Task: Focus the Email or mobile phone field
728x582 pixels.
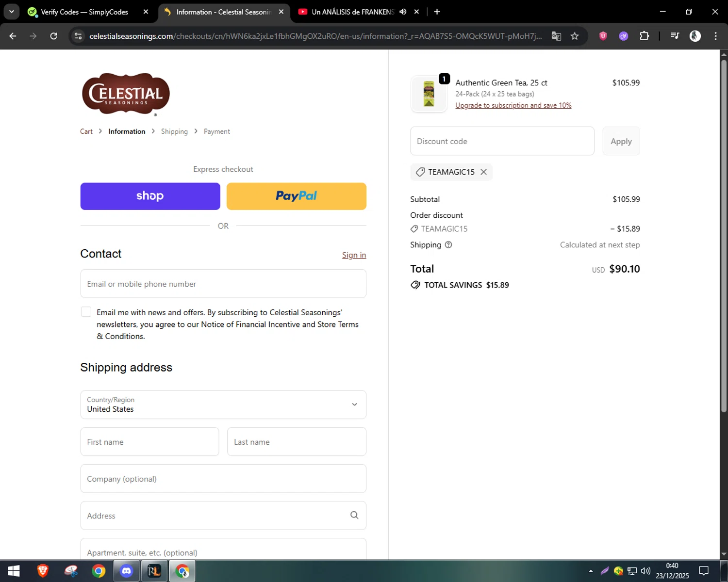Action: coord(223,284)
